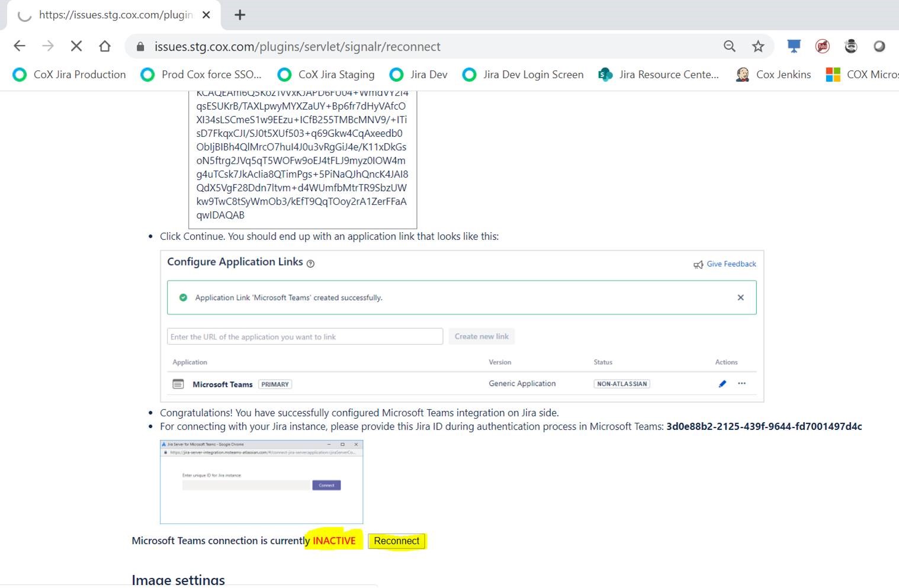The image size is (899, 588).
Task: Select the issues.stg.cox.com address bar URL
Action: [297, 46]
